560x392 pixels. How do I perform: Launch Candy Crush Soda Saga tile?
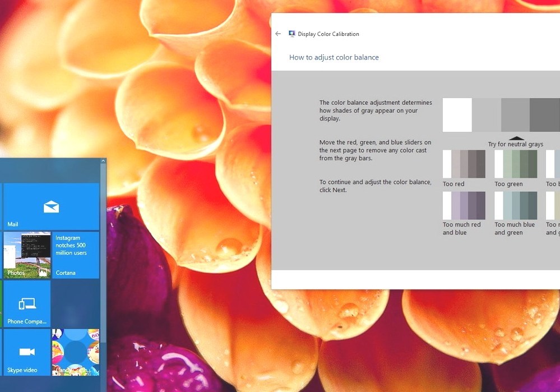tap(76, 352)
